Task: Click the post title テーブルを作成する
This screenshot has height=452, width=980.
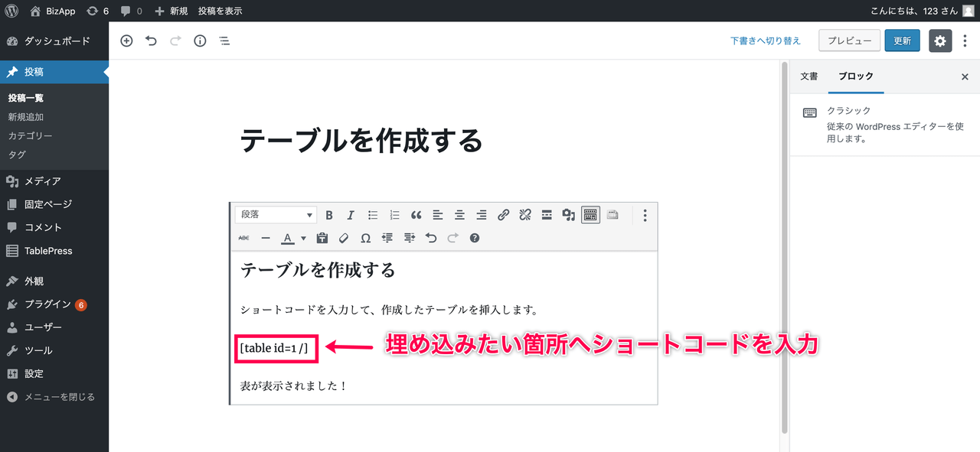Action: click(x=361, y=141)
